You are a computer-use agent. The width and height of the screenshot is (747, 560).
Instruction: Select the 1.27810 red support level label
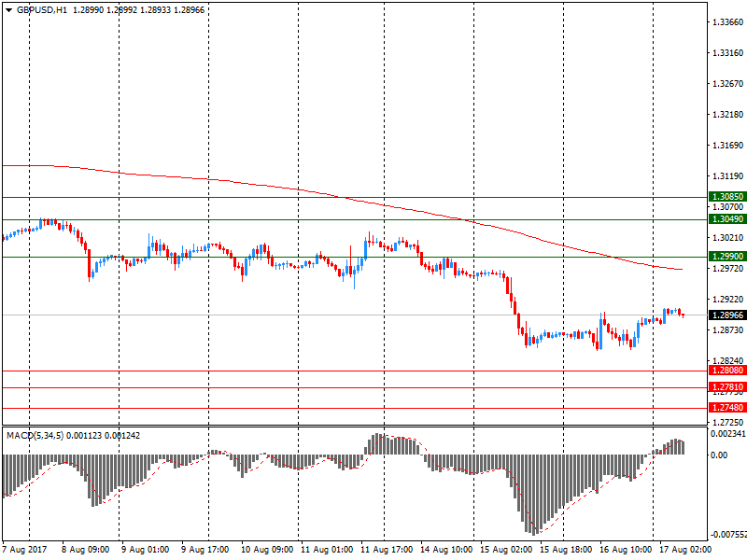tap(727, 387)
